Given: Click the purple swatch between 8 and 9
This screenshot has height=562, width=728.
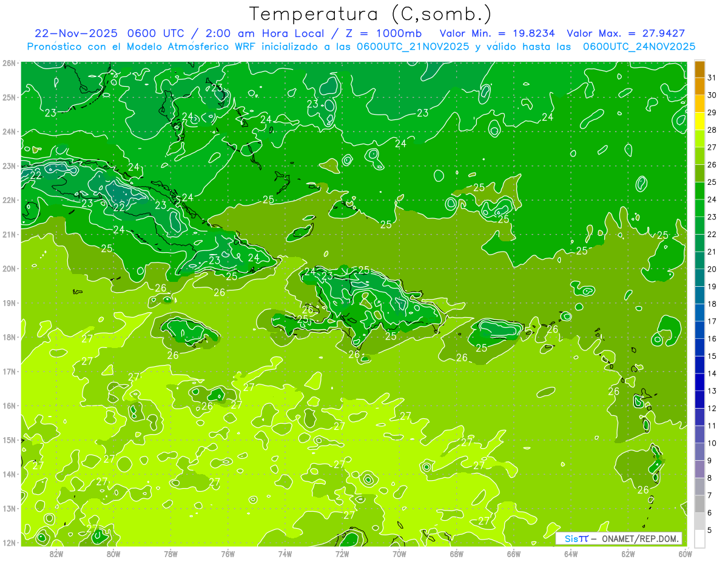Looking at the screenshot, I should click(x=699, y=469).
